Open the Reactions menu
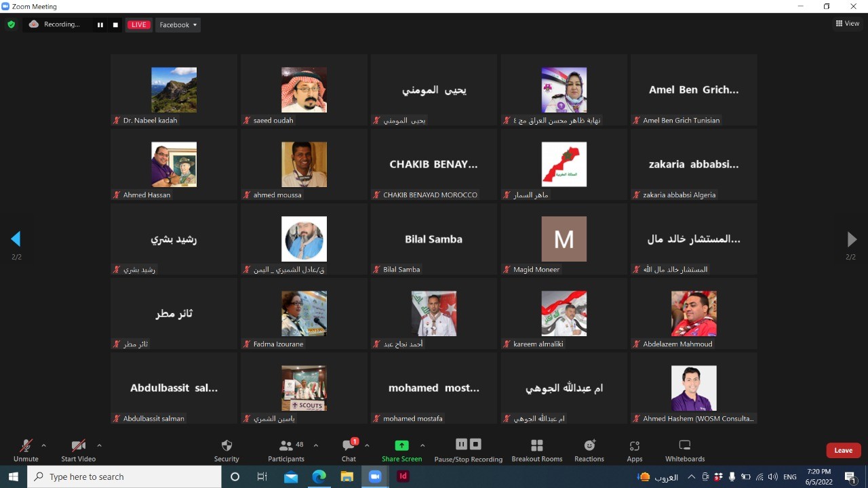This screenshot has width=868, height=488. [589, 450]
